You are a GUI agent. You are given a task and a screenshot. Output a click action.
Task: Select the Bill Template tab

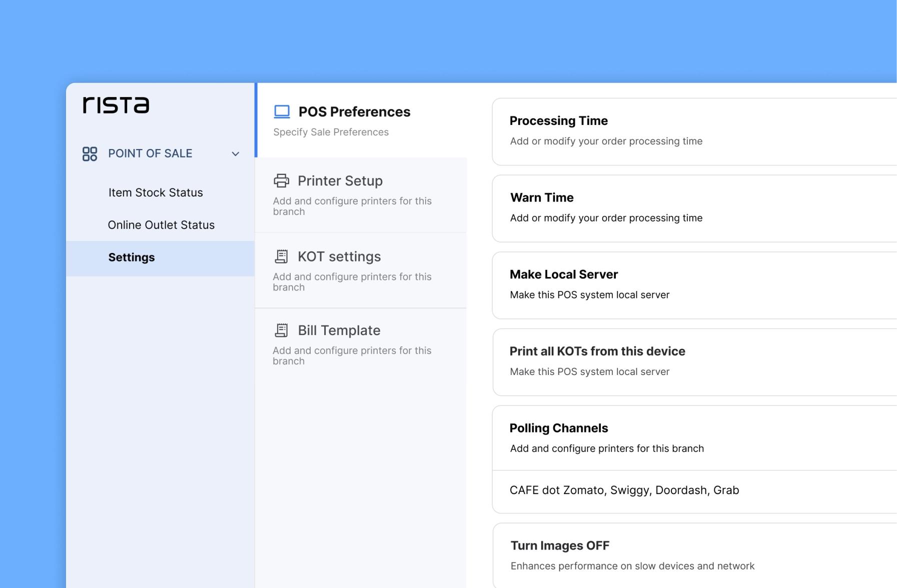coord(339,330)
